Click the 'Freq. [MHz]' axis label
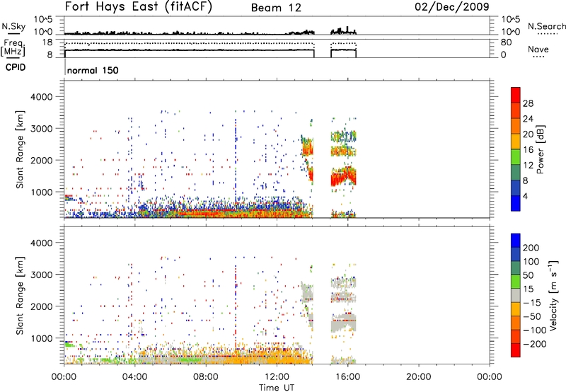The image size is (566, 392). point(13,47)
